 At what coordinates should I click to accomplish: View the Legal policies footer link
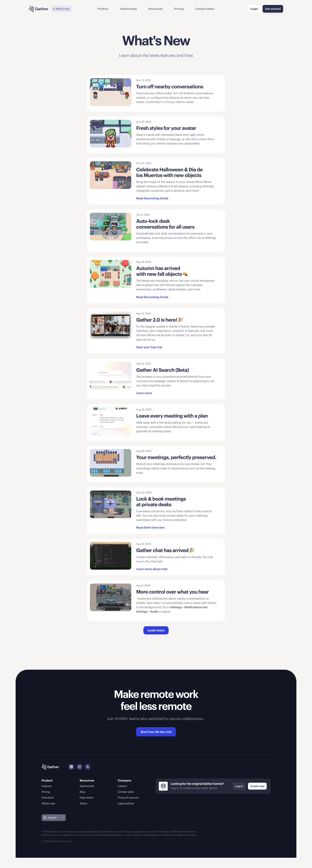tap(126, 803)
